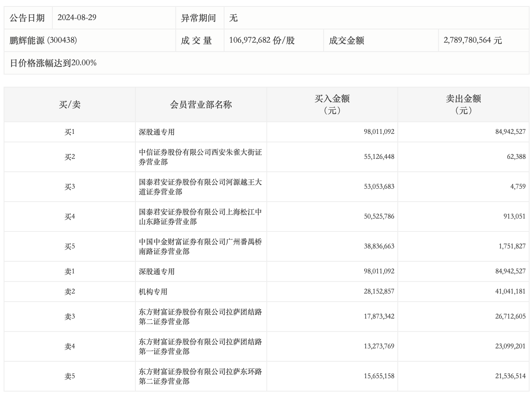Open 东方财富 拉萨团结路第一 branch entry
532x396 pixels.
coord(200,347)
